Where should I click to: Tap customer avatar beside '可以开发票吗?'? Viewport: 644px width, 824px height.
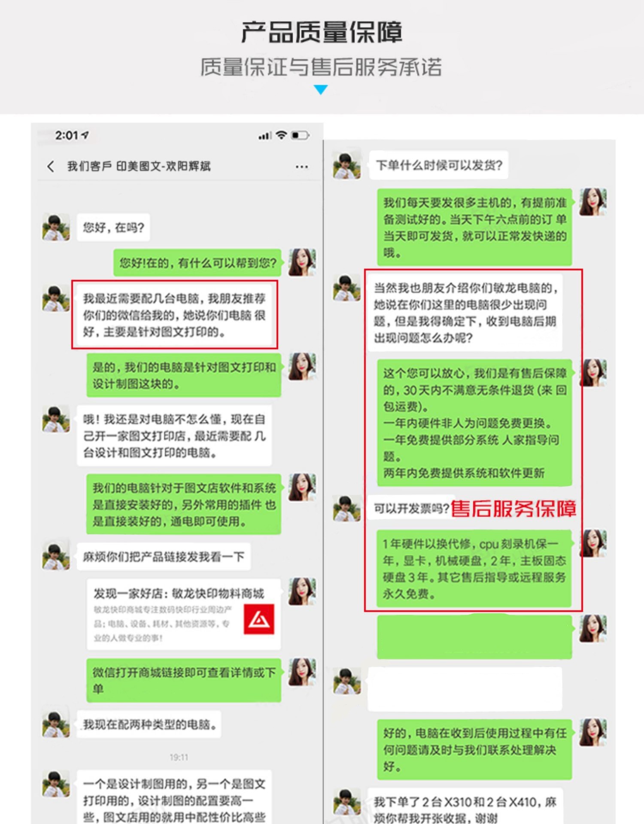(347, 508)
